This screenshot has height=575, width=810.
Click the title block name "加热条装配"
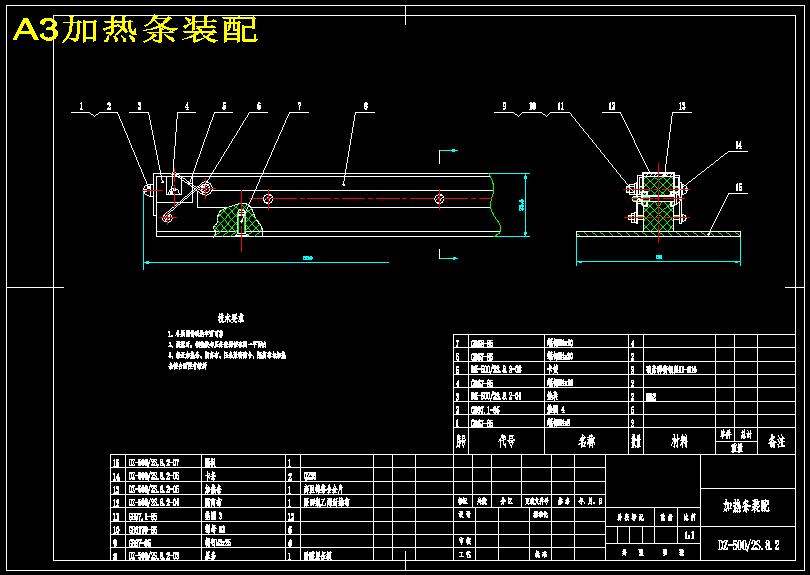(746, 506)
